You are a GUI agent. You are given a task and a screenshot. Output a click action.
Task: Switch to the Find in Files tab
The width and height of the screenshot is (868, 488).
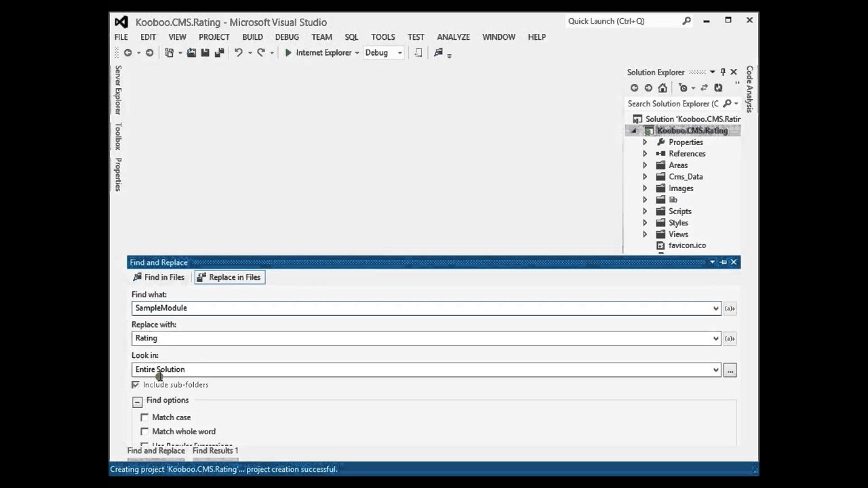point(159,277)
